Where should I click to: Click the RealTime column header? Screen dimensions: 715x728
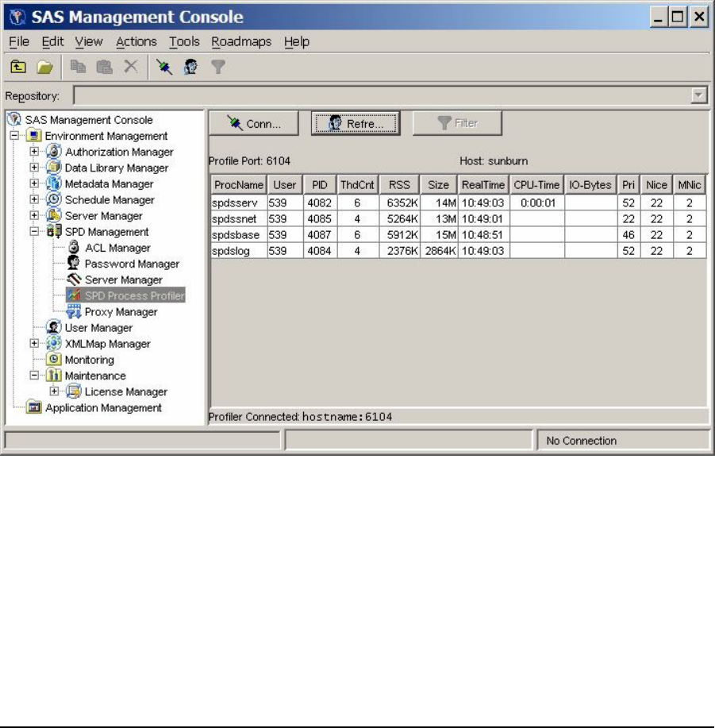[483, 185]
